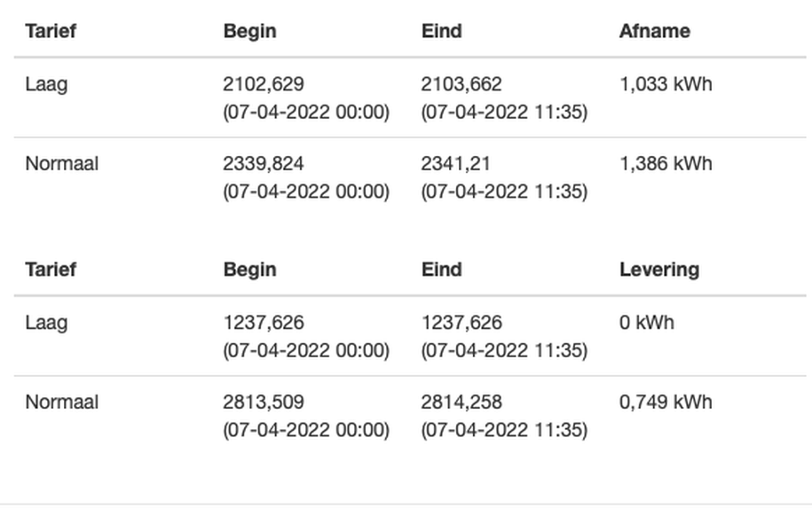The image size is (812, 516).
Task: Select Begin header in the Afname table
Action: coord(249,31)
